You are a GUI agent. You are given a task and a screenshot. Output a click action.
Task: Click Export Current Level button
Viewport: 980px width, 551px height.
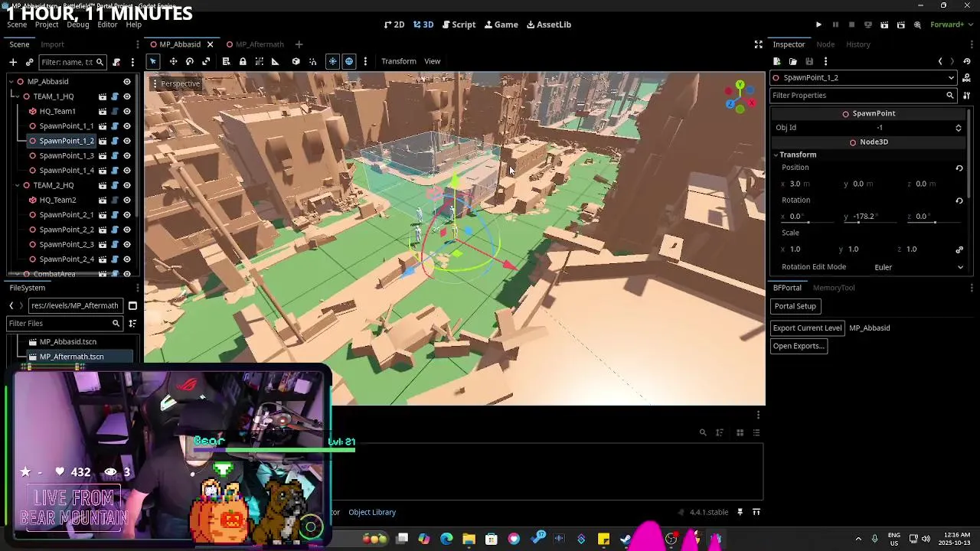807,328
